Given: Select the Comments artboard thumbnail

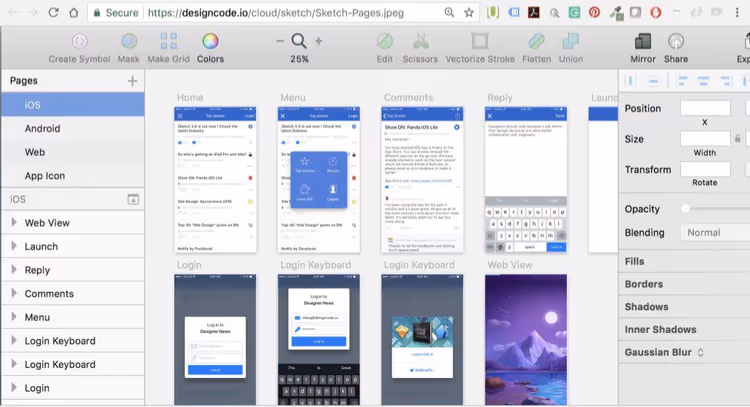Looking at the screenshot, I should [422, 180].
